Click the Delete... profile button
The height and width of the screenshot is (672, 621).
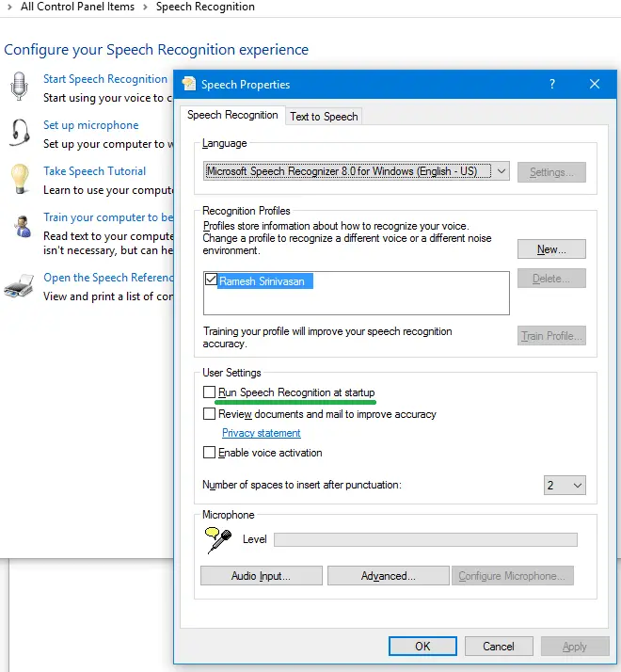point(551,279)
